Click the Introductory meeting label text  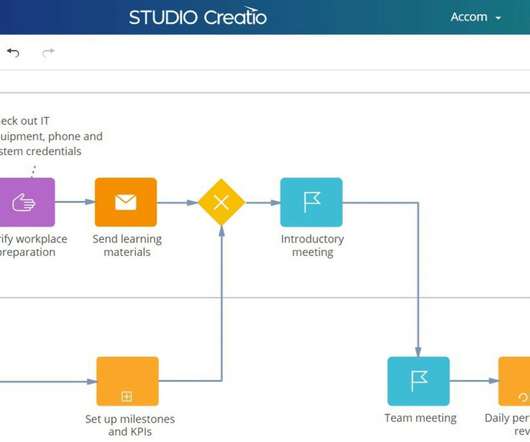click(x=312, y=245)
